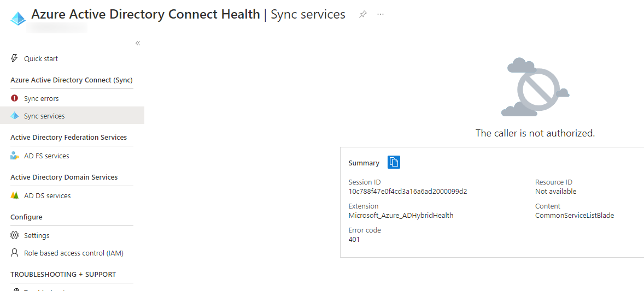Click the Extension label

pyautogui.click(x=364, y=206)
